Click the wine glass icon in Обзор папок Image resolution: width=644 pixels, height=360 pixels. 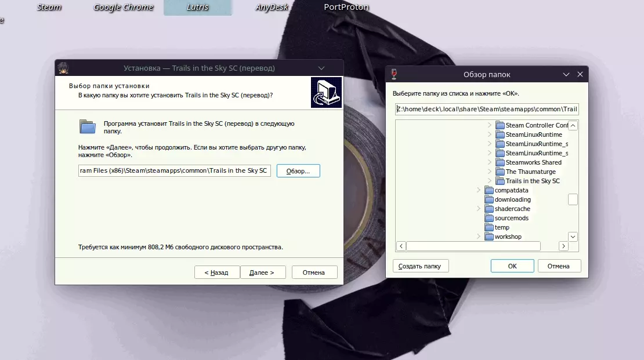click(x=394, y=74)
